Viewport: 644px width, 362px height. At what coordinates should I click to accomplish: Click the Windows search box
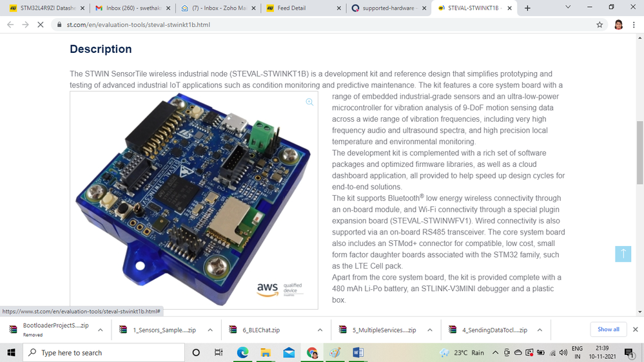pos(104,352)
